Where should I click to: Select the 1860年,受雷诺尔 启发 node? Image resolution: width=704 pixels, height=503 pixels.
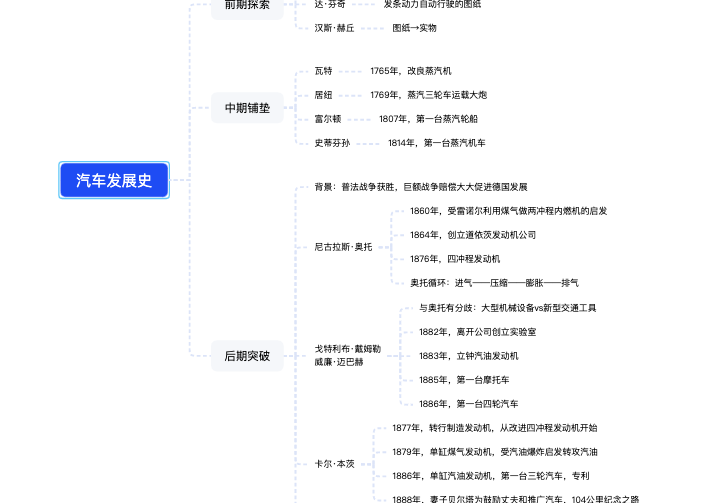[508, 211]
